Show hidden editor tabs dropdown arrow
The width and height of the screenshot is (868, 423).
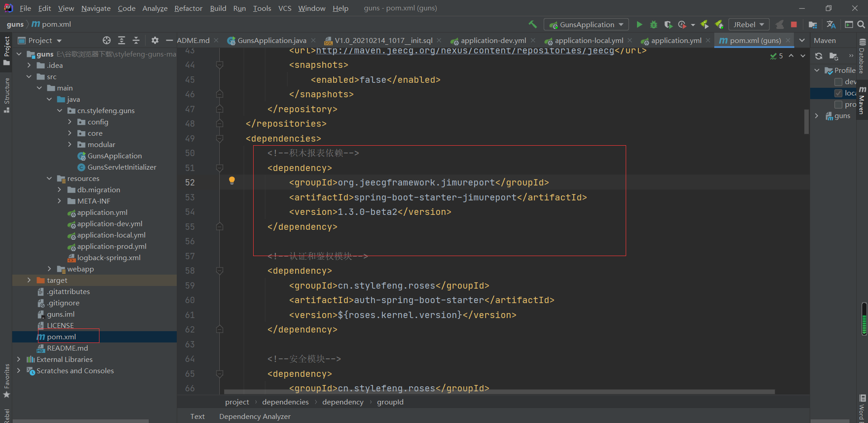(802, 40)
